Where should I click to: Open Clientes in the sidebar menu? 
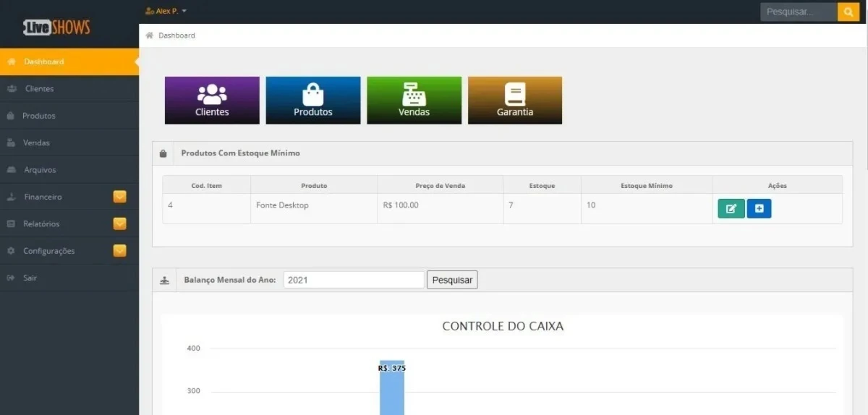click(x=69, y=89)
